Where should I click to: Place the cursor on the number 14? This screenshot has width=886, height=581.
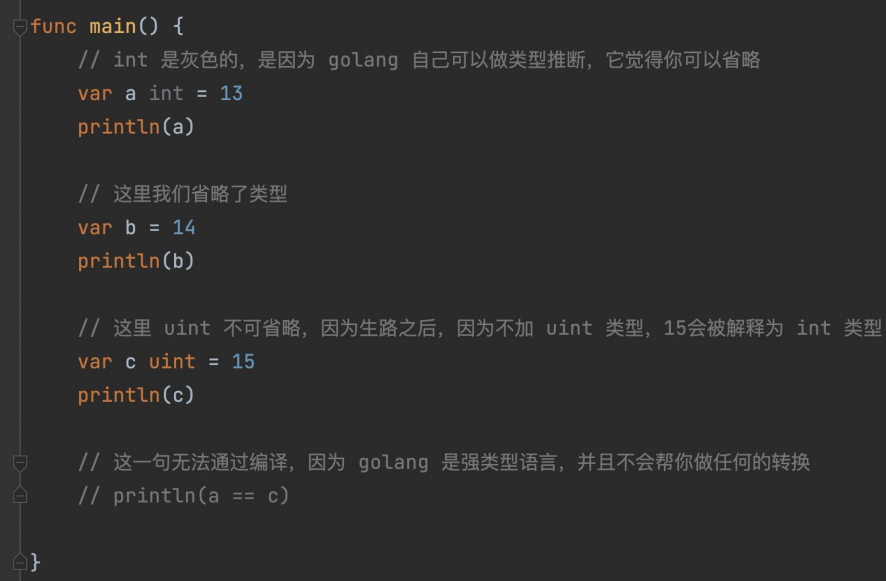click(x=184, y=227)
